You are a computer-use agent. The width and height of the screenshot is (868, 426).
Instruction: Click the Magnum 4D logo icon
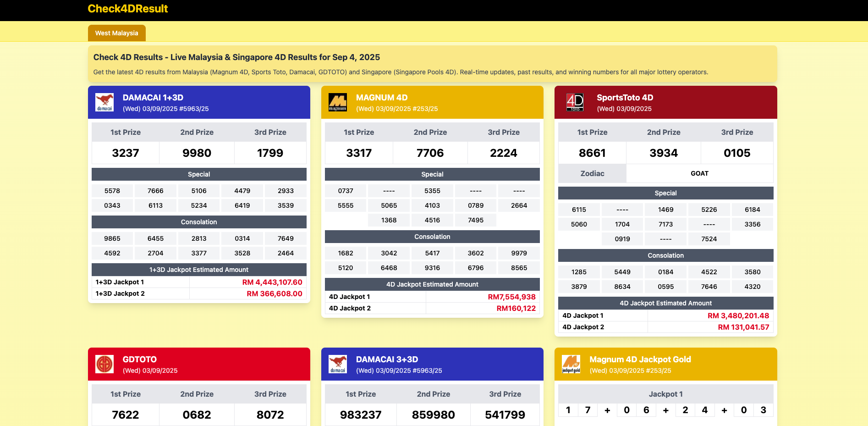point(338,102)
